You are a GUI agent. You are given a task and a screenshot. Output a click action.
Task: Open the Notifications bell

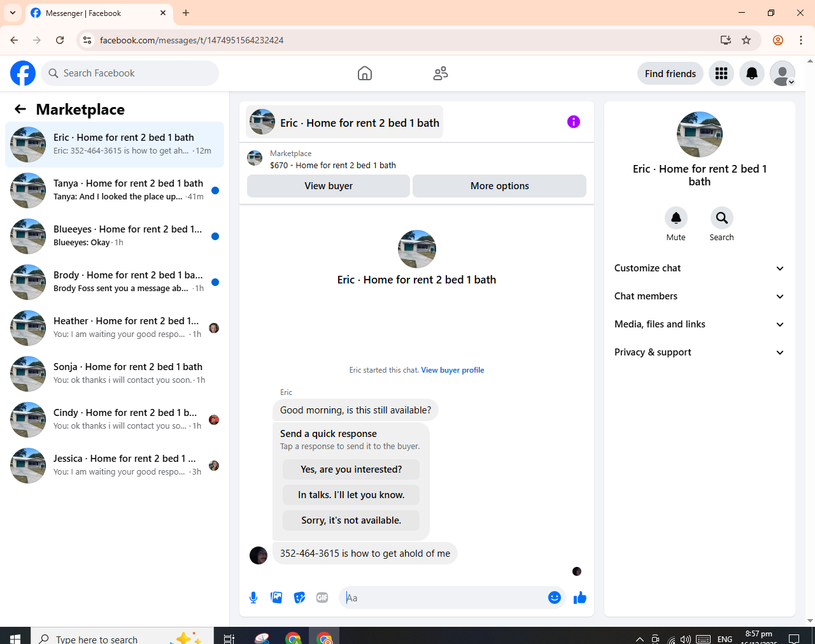tap(752, 73)
